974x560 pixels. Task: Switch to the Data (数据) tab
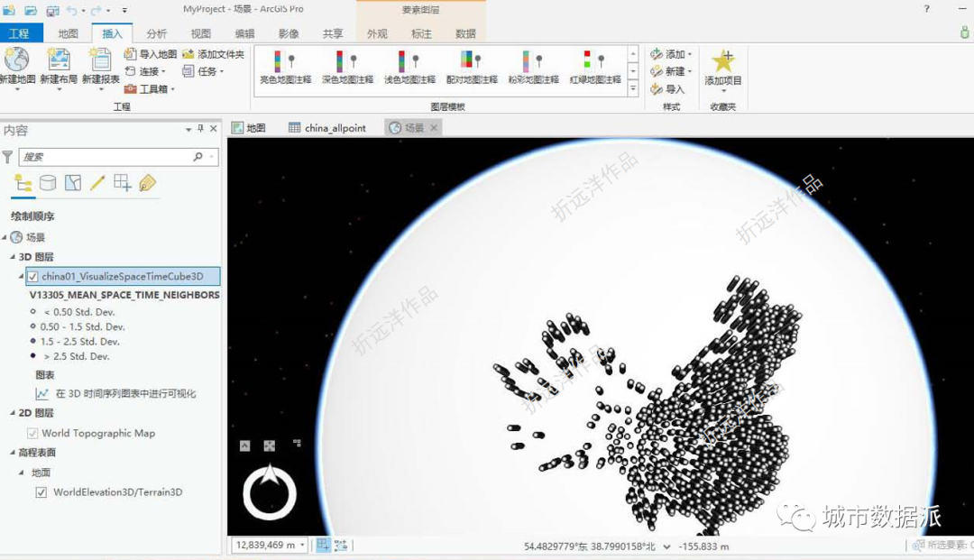pos(465,33)
